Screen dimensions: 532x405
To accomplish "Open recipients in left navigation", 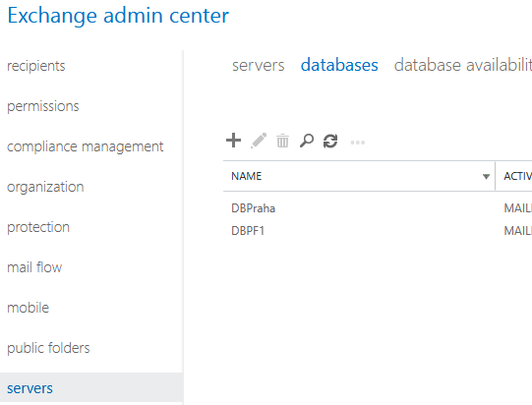I will tap(36, 66).
